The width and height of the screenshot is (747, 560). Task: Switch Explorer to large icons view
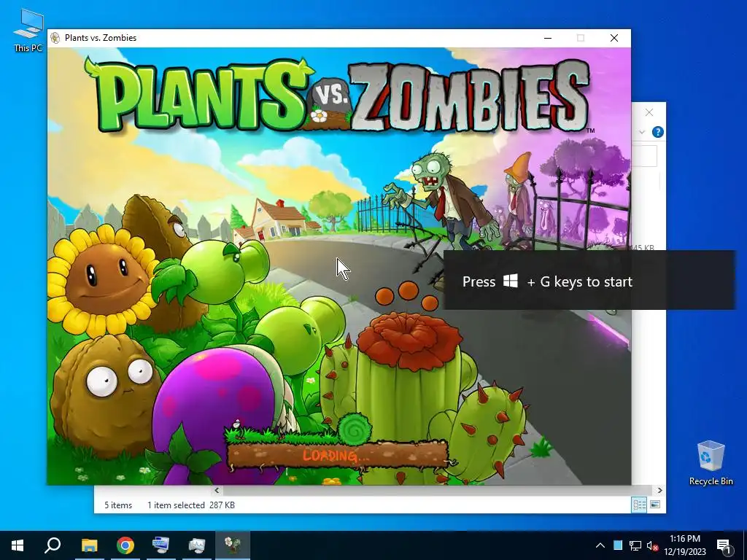point(655,505)
